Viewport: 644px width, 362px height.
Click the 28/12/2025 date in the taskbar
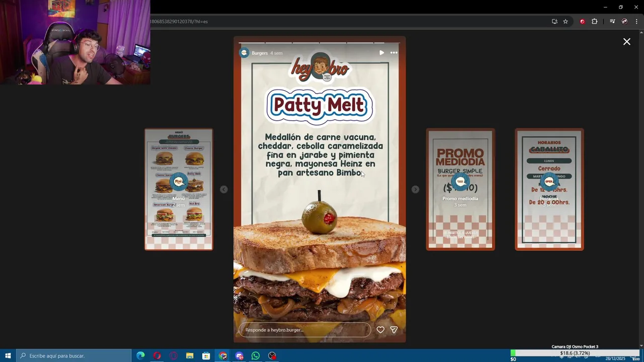tap(615, 359)
